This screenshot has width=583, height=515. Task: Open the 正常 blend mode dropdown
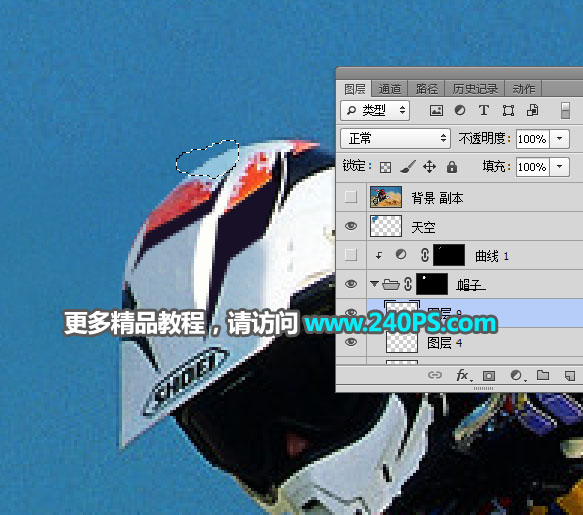(x=396, y=139)
